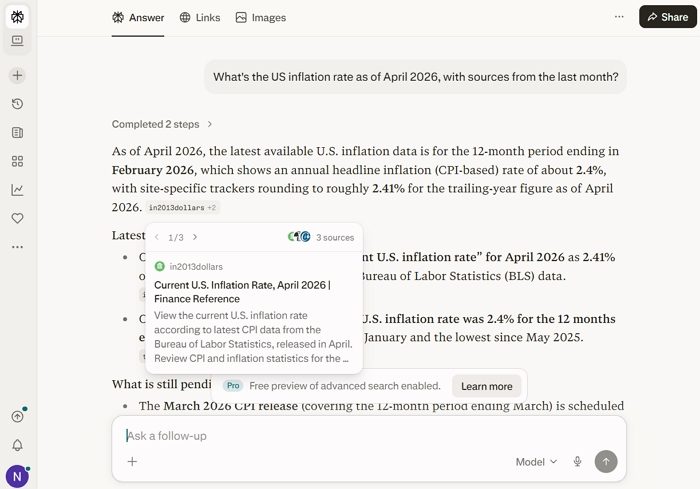Open the heart icon in sidebar
Image resolution: width=700 pixels, height=489 pixels.
click(x=17, y=218)
